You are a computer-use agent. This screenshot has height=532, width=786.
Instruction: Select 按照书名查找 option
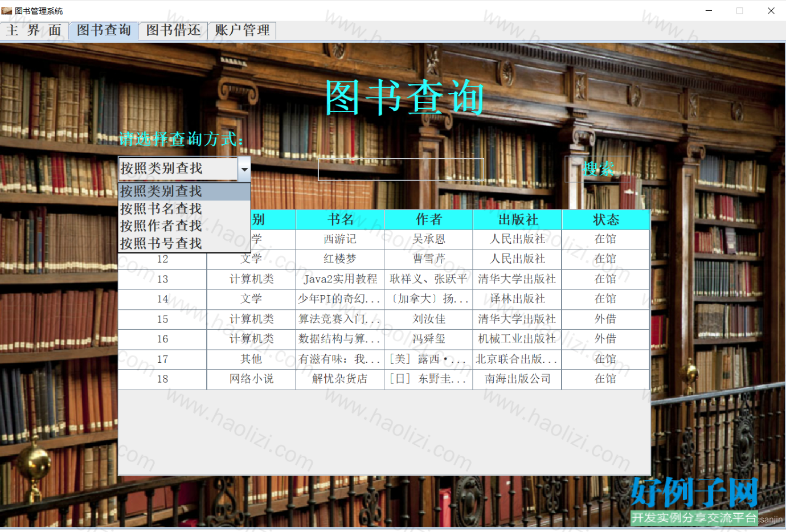184,209
